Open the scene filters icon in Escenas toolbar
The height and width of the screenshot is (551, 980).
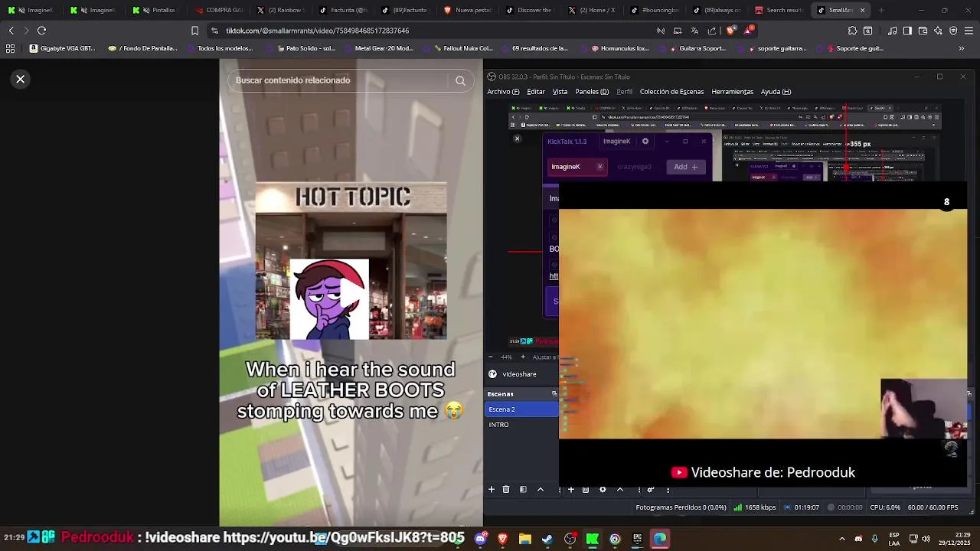523,490
